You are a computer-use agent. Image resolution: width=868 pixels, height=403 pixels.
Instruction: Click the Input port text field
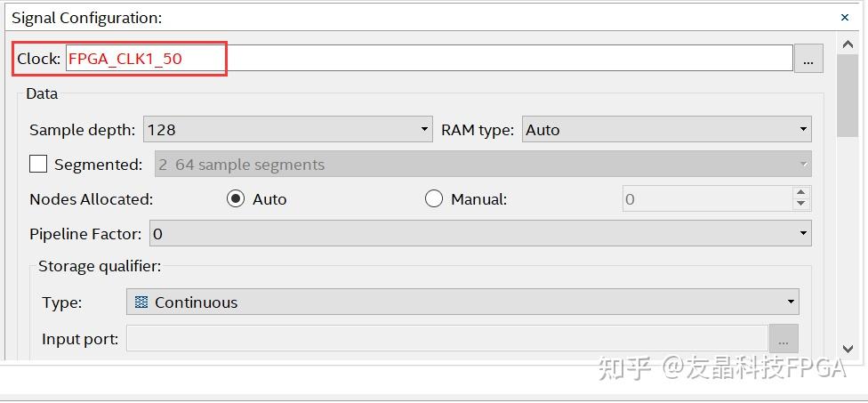[x=446, y=339]
